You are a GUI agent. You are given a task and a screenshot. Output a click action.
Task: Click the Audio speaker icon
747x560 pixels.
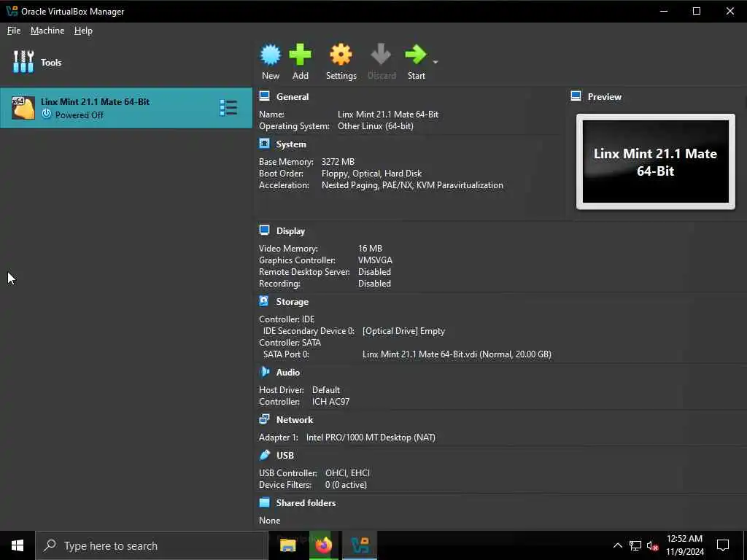(264, 372)
